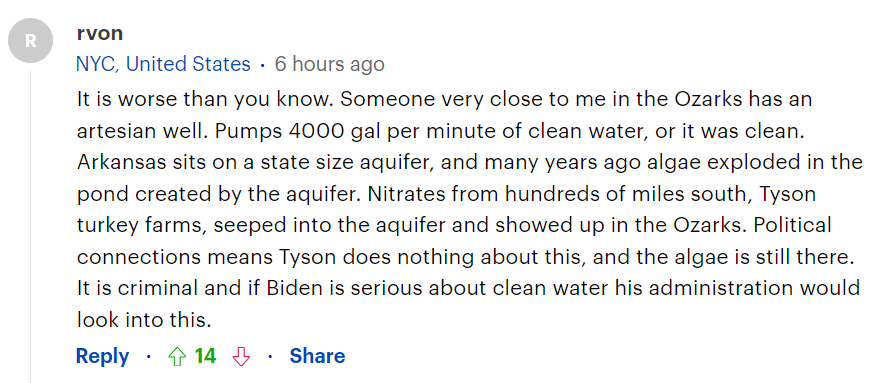Open the rvon username profile
The width and height of the screenshot is (882, 383).
point(100,33)
